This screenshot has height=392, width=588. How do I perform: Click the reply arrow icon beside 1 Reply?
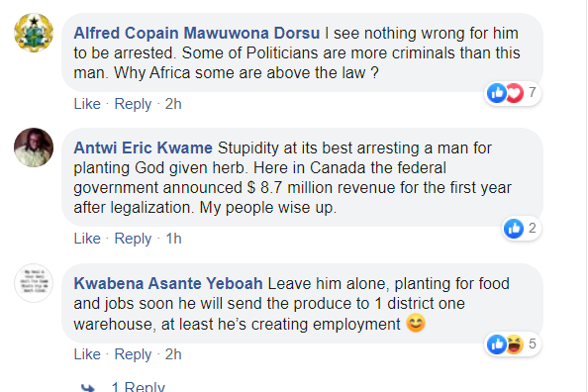pos(88,387)
